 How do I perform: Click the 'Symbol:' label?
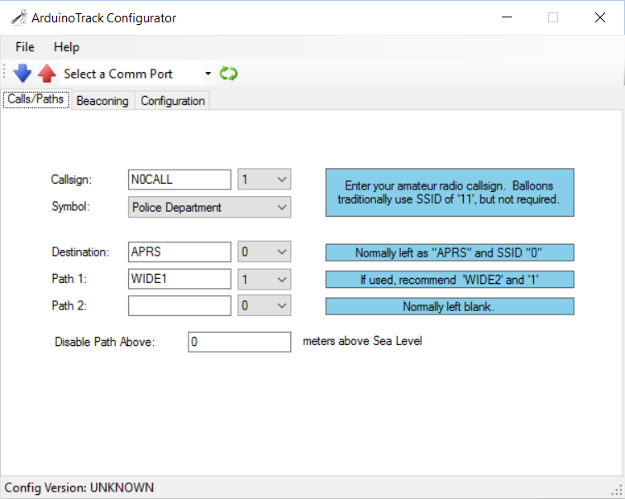pos(71,206)
